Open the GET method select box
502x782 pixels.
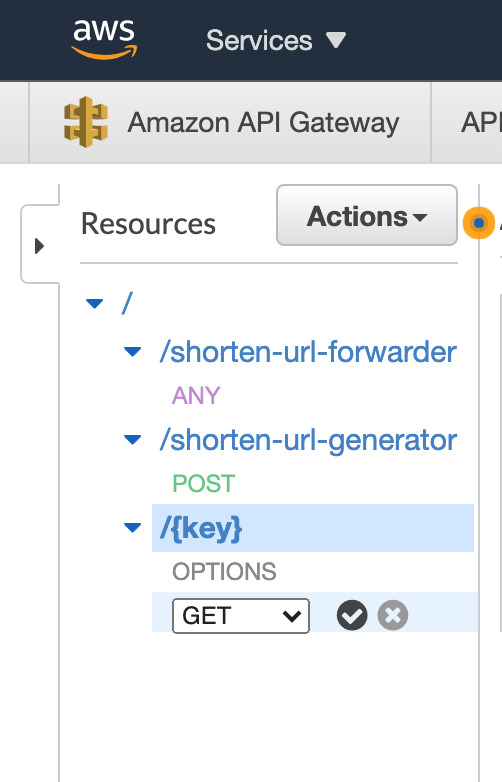click(x=241, y=615)
